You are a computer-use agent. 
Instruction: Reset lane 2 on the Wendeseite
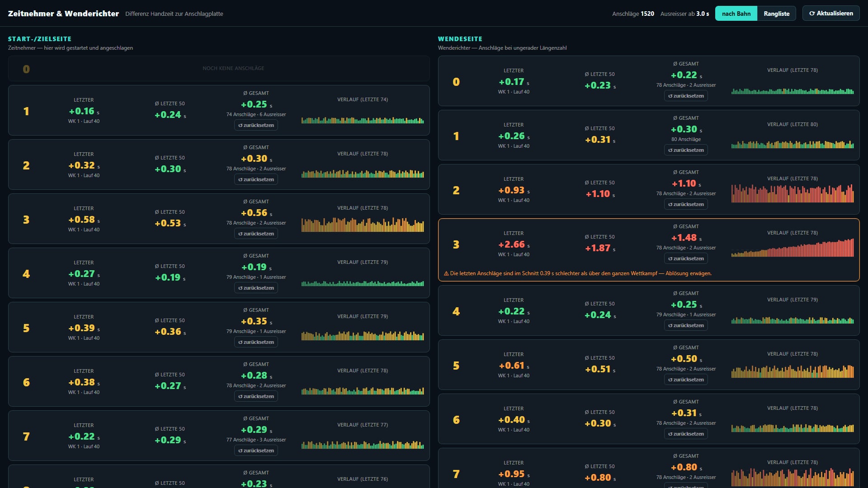tap(686, 204)
